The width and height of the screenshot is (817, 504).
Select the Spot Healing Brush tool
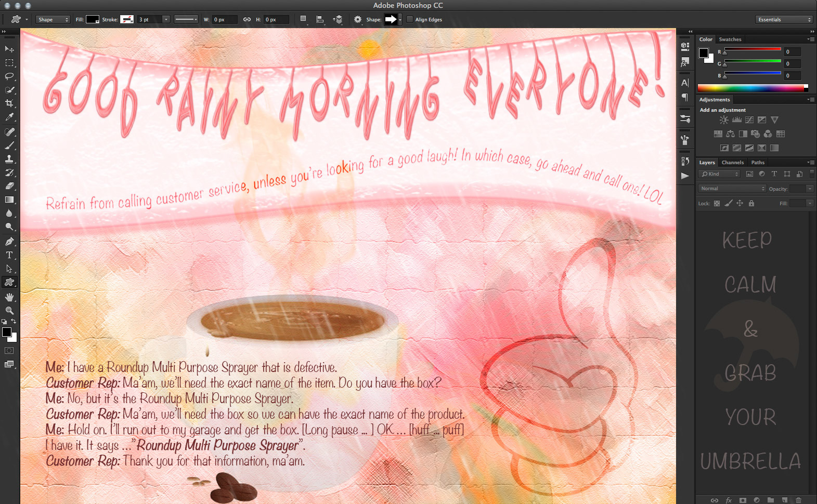9,132
